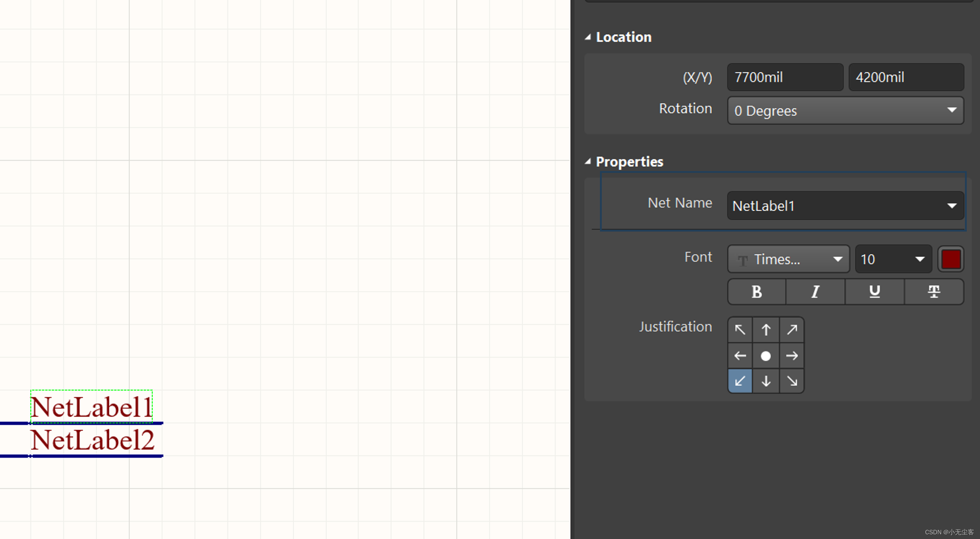Screen dimensions: 980x539
Task: Open the dark red font color swatch
Action: [951, 259]
